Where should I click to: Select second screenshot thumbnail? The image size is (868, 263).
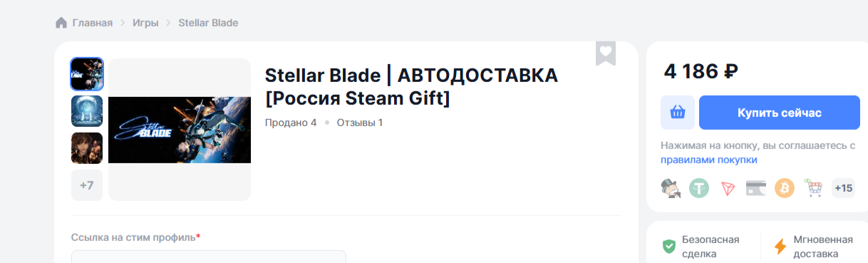pyautogui.click(x=87, y=111)
